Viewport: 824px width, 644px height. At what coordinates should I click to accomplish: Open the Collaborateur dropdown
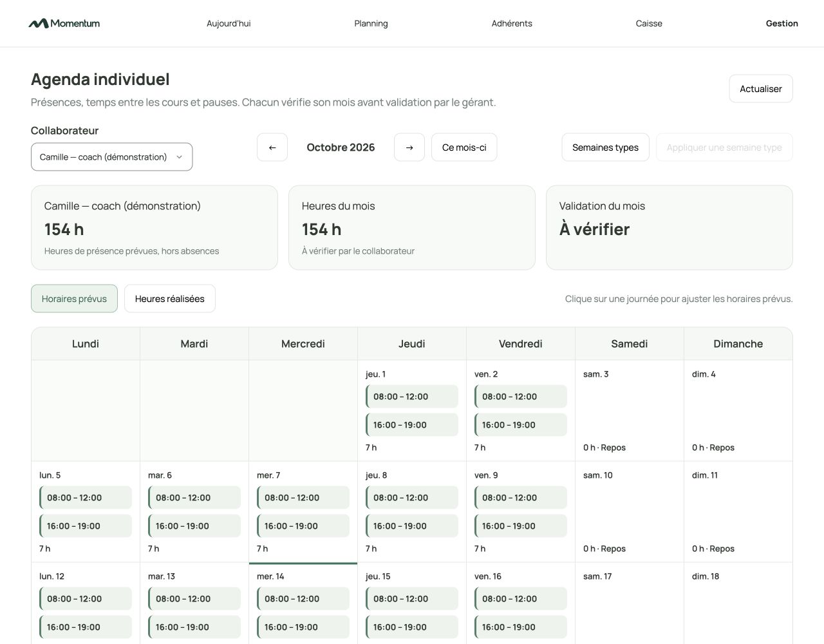coord(111,157)
